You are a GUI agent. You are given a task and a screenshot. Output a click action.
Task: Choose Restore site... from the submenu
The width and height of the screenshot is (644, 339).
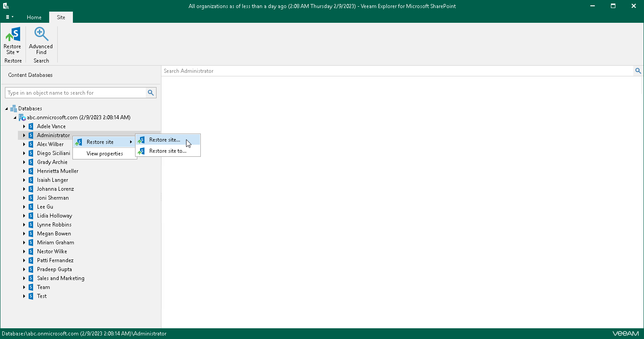[x=164, y=139]
